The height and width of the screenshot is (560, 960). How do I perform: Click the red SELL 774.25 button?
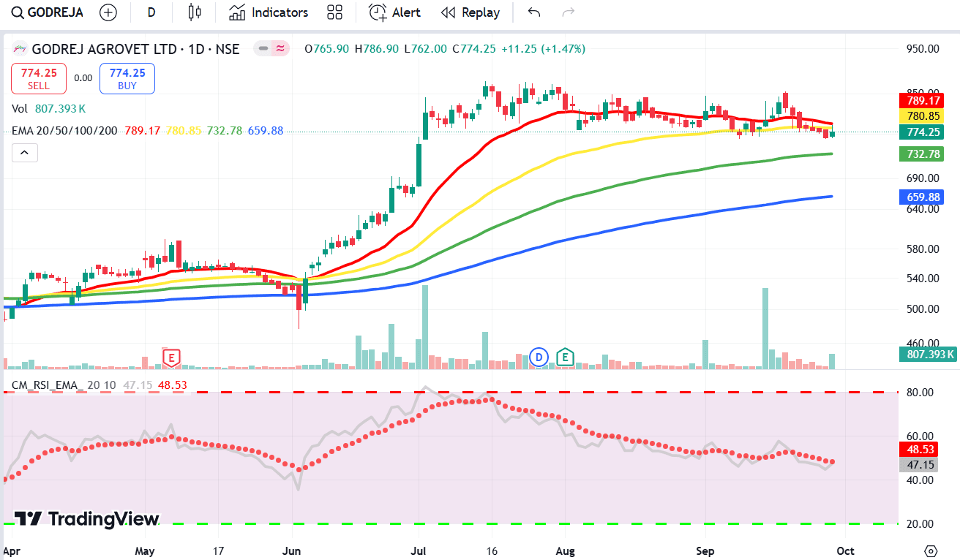[39, 79]
